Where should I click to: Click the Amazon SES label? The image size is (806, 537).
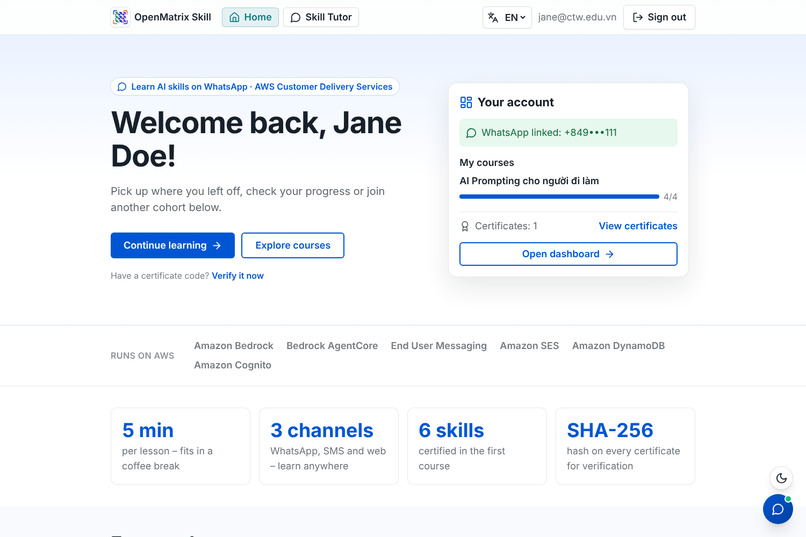(529, 346)
